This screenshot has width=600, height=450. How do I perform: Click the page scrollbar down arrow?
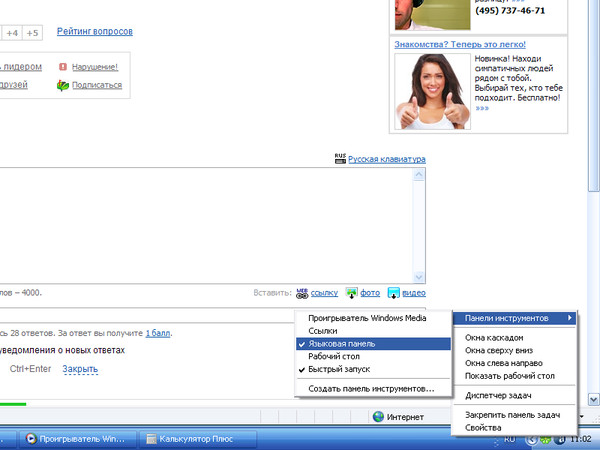(x=593, y=400)
